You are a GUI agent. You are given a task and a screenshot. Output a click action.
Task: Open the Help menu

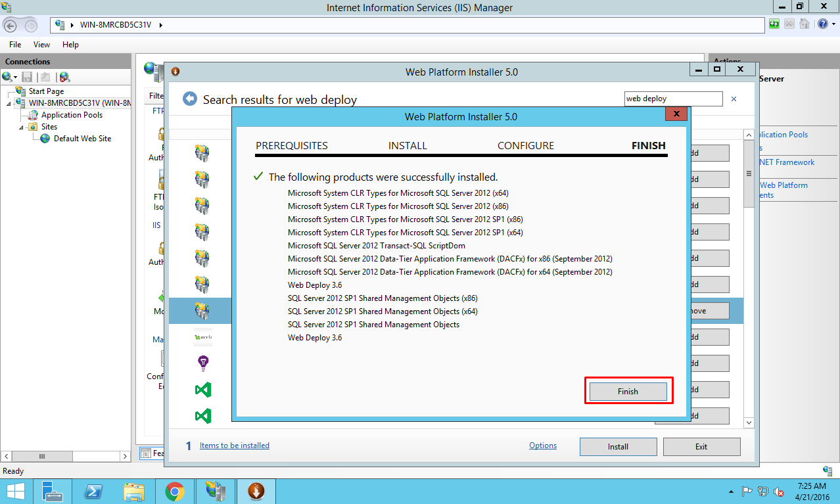(70, 45)
